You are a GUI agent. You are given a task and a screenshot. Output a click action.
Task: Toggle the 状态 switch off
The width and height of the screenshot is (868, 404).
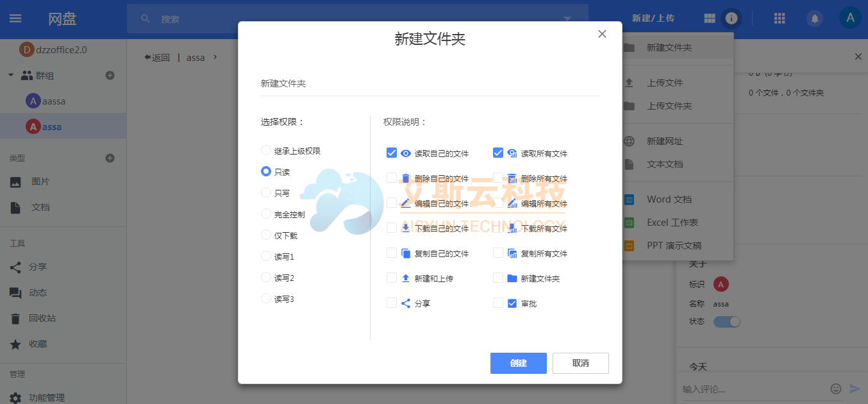point(727,321)
